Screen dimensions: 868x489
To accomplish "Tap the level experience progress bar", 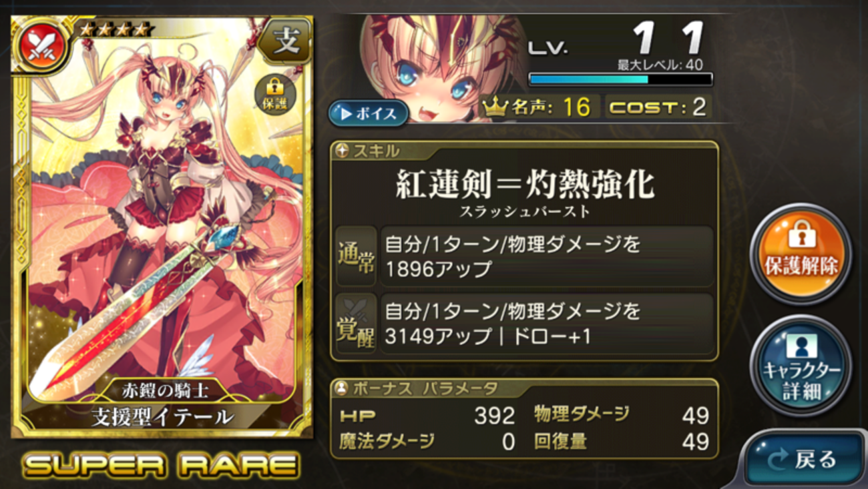I will click(x=620, y=79).
